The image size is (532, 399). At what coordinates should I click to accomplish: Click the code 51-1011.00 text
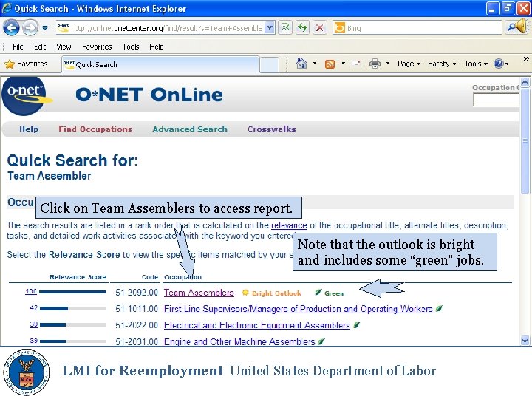137,309
